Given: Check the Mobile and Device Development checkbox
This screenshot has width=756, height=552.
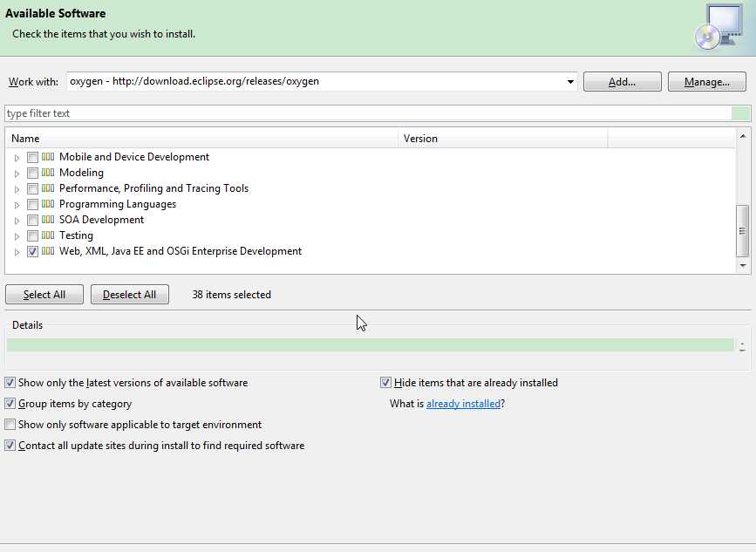Looking at the screenshot, I should click(x=32, y=157).
